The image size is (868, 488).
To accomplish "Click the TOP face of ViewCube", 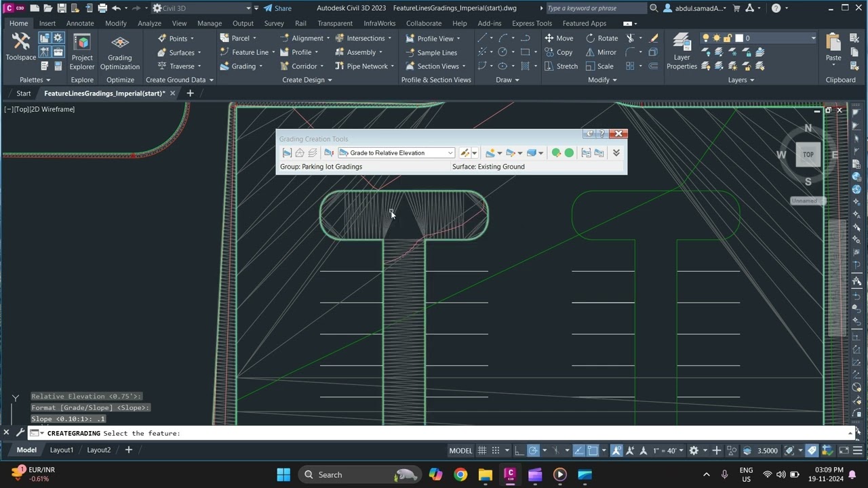I will click(808, 155).
